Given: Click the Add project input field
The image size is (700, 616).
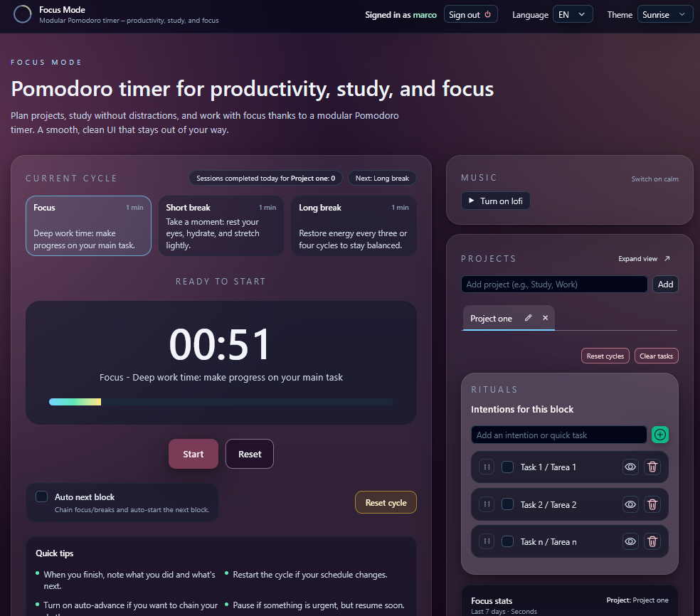Looking at the screenshot, I should click(554, 284).
